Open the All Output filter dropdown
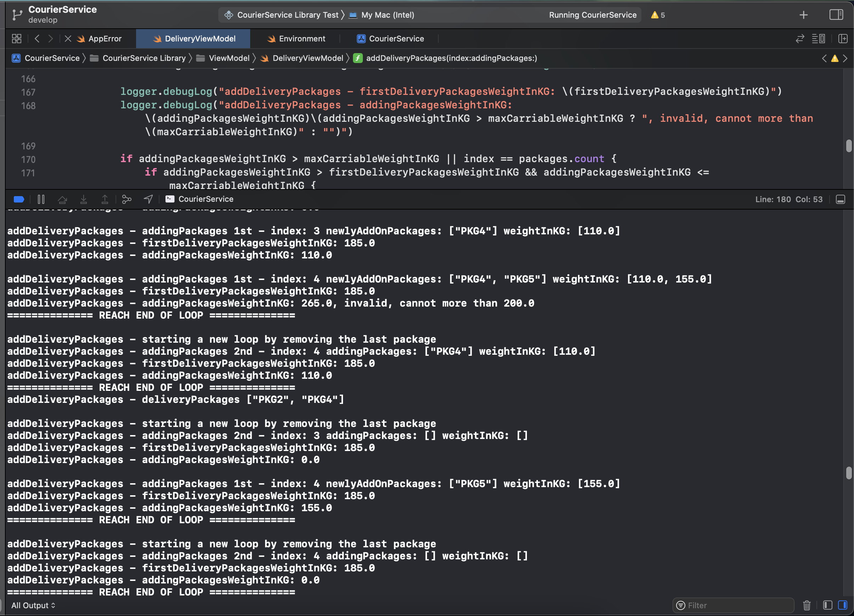Screen dimensions: 854x616 (x=33, y=605)
